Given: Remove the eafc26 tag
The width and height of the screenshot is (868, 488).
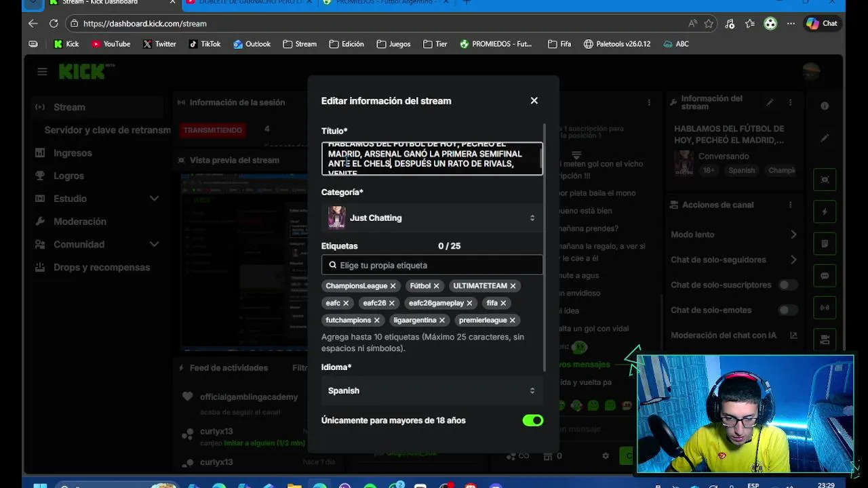Looking at the screenshot, I should [x=391, y=303].
